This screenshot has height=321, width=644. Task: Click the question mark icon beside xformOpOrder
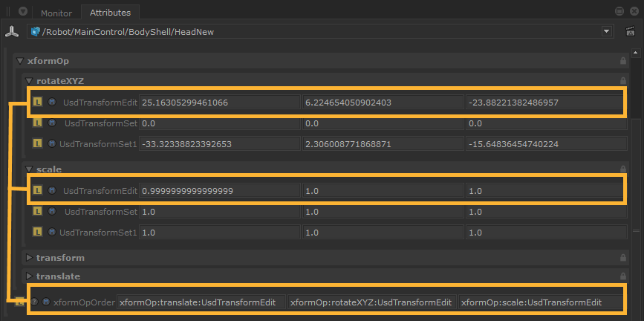tap(34, 302)
